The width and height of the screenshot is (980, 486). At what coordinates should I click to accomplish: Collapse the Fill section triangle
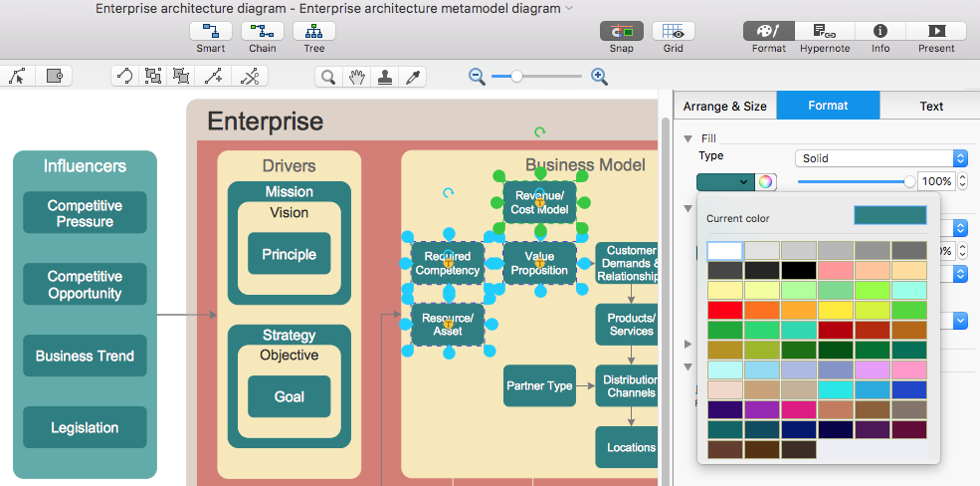click(x=686, y=139)
